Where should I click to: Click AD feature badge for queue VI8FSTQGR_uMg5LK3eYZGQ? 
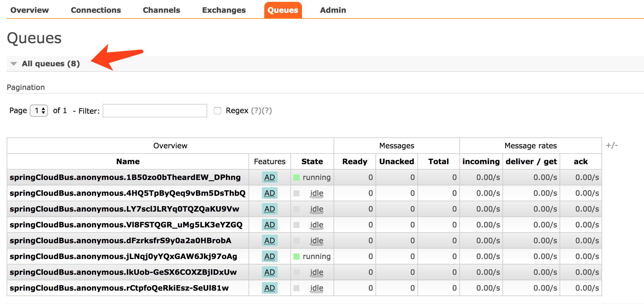coord(270,225)
